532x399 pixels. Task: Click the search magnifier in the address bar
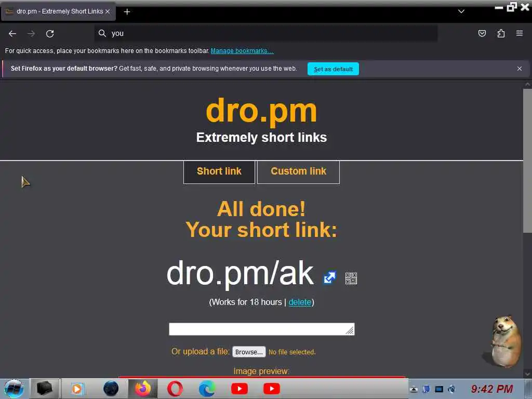[x=102, y=33]
